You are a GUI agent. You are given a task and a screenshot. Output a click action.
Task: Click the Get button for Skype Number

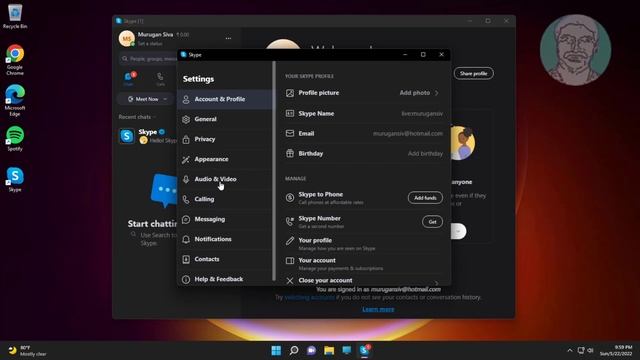(x=432, y=222)
